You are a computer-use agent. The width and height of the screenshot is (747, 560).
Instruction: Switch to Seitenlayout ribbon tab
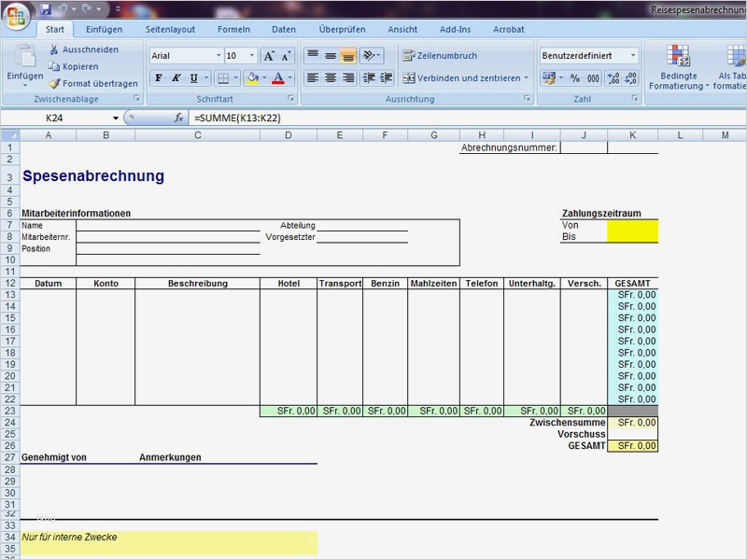170,30
